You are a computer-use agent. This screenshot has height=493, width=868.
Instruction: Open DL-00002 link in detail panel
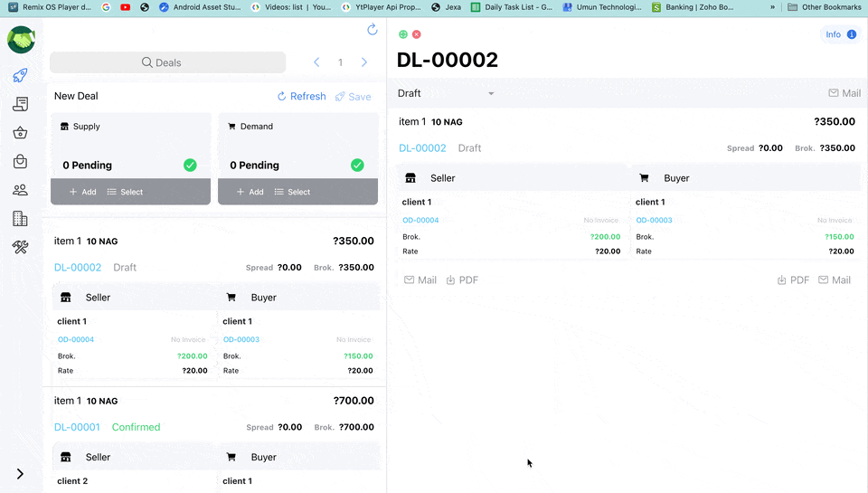(422, 148)
